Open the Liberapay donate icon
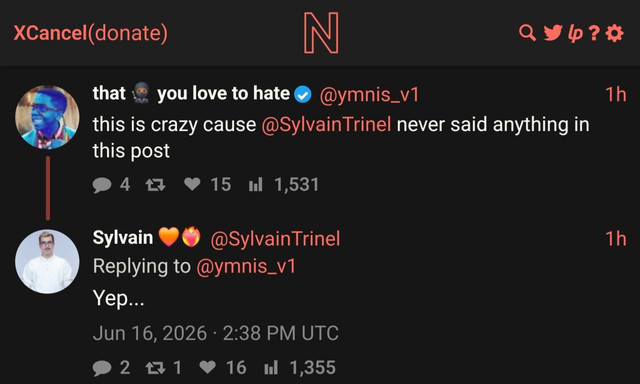Image resolution: width=640 pixels, height=384 pixels. [575, 33]
